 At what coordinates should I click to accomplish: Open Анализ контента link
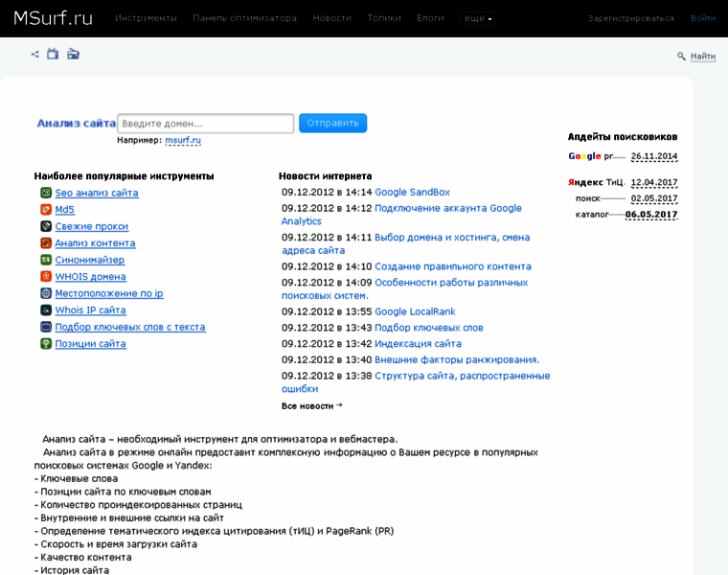[95, 242]
